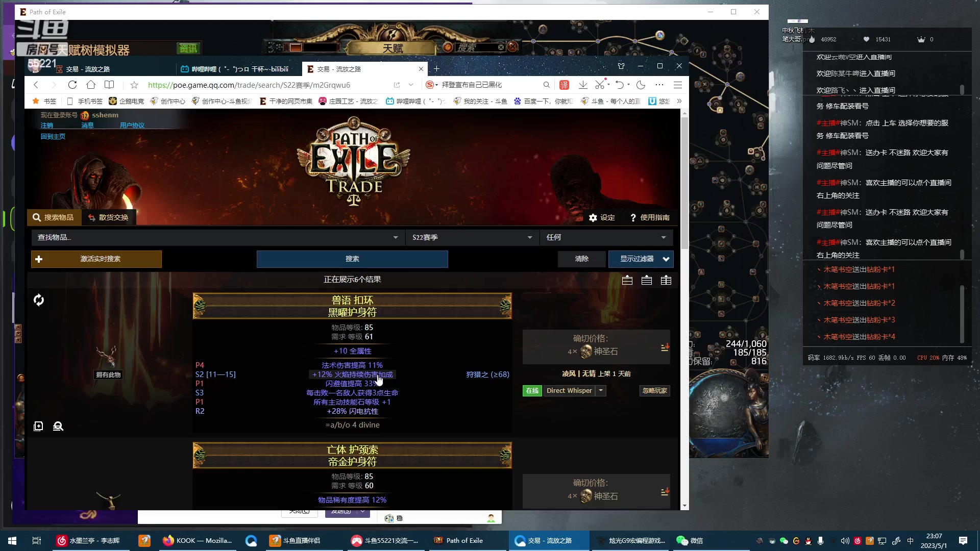Open the browser hamburger menu
The width and height of the screenshot is (980, 551).
678,85
